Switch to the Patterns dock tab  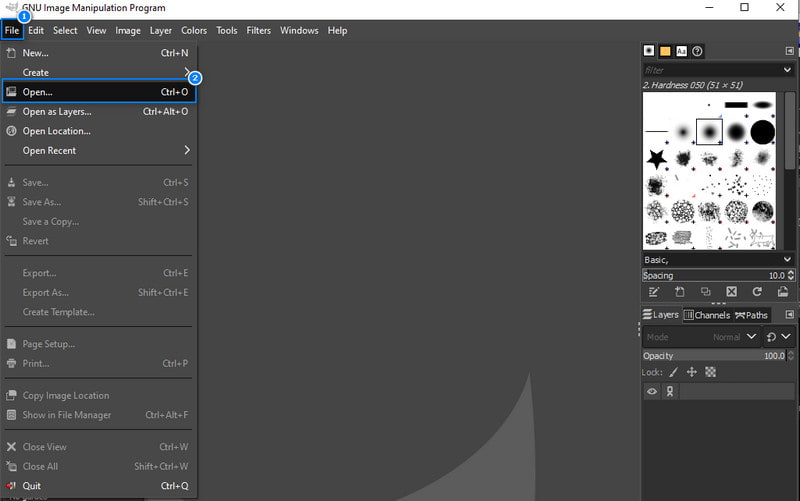(665, 51)
